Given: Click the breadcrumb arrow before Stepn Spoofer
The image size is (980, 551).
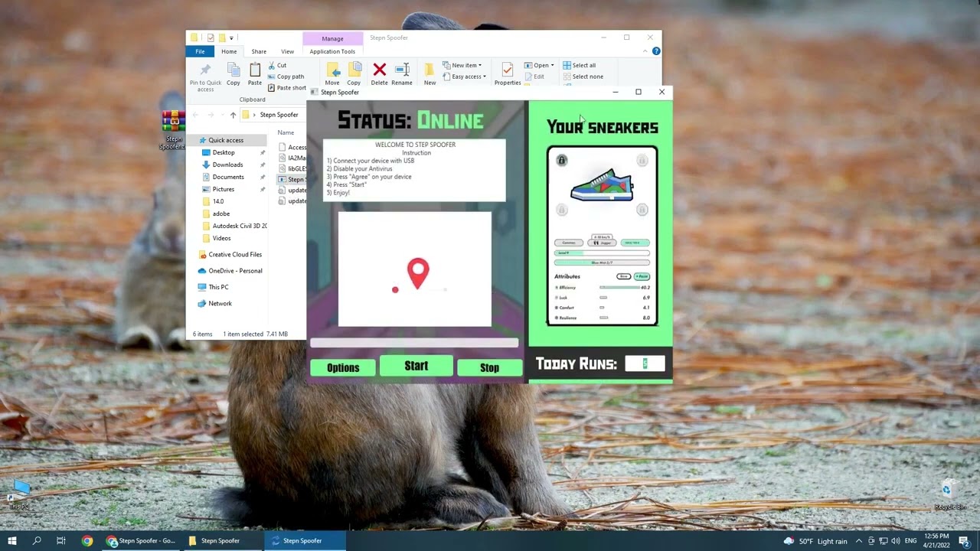Looking at the screenshot, I should 254,115.
